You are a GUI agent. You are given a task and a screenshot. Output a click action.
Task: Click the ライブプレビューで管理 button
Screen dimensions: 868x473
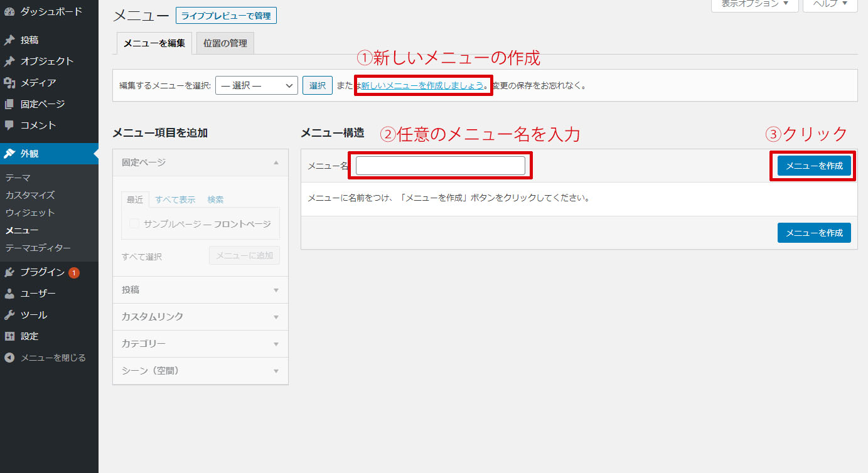click(x=226, y=16)
